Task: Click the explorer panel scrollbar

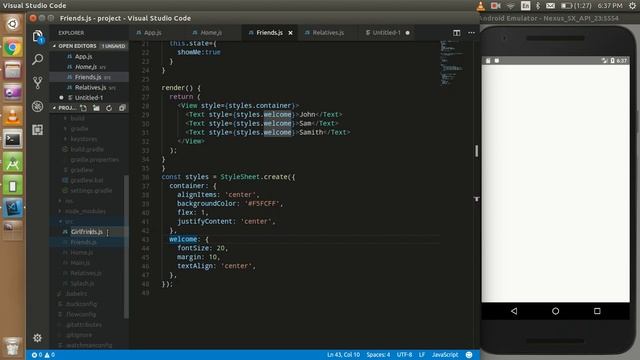Action: point(126,247)
